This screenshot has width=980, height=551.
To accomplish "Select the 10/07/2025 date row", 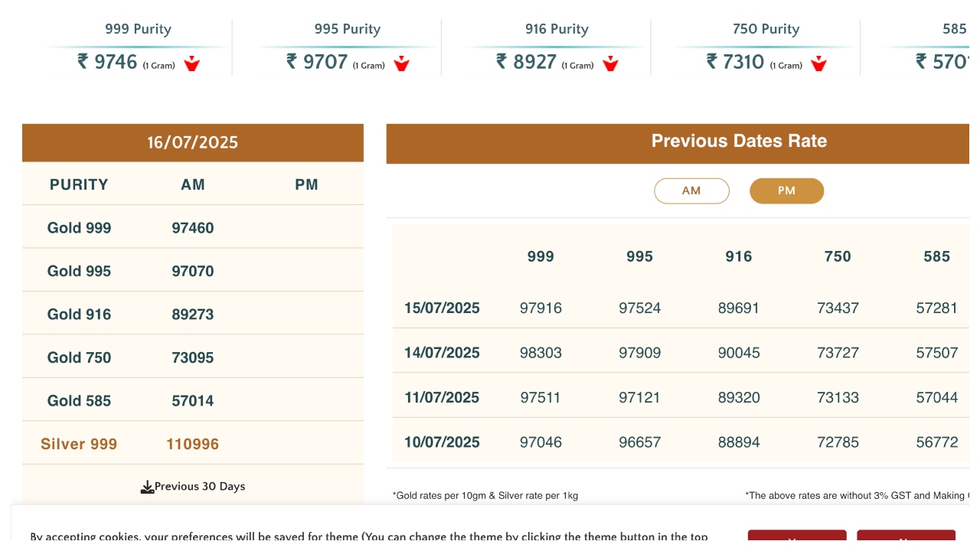I will pyautogui.click(x=442, y=442).
